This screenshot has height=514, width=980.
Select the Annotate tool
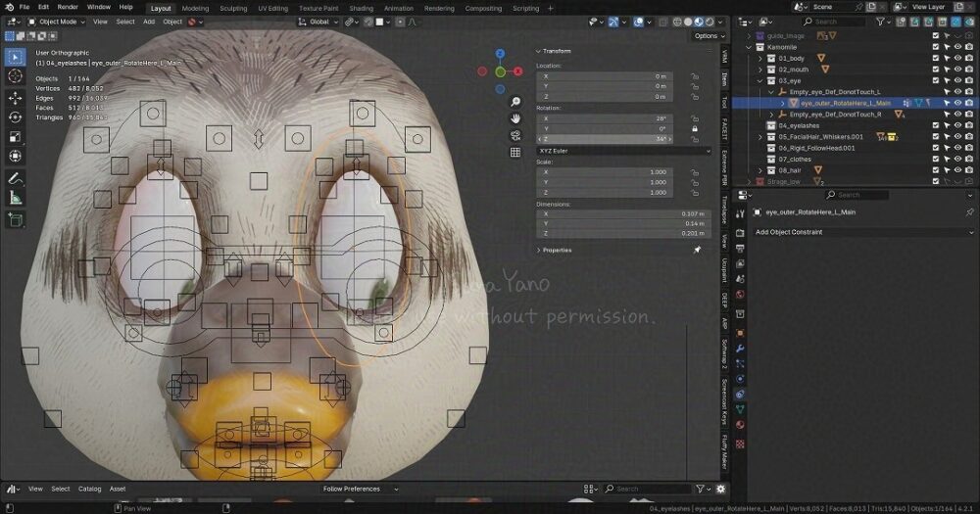[x=16, y=179]
